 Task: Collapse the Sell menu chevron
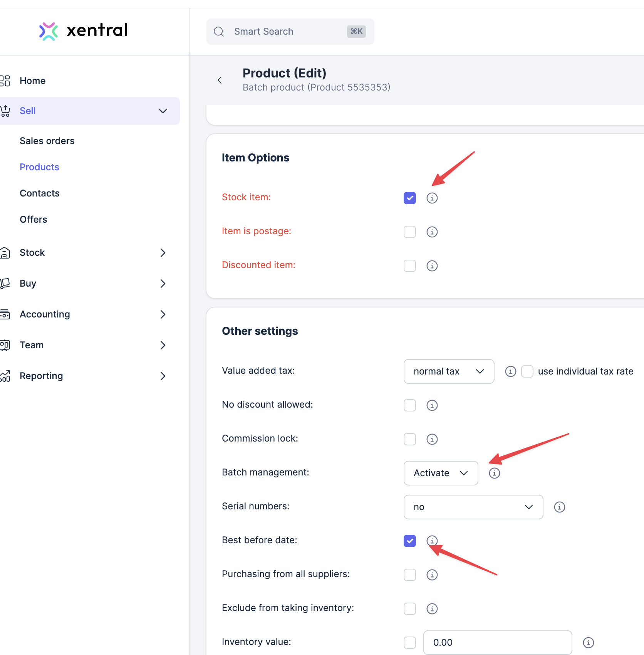coord(163,111)
